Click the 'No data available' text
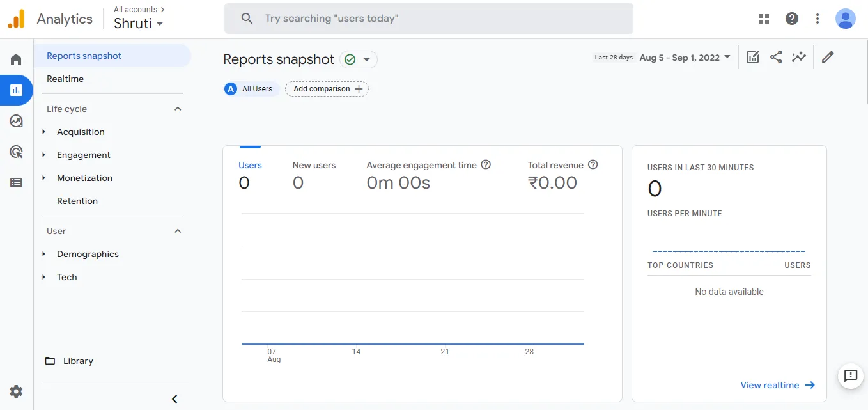Viewport: 868px width, 410px height. (729, 292)
